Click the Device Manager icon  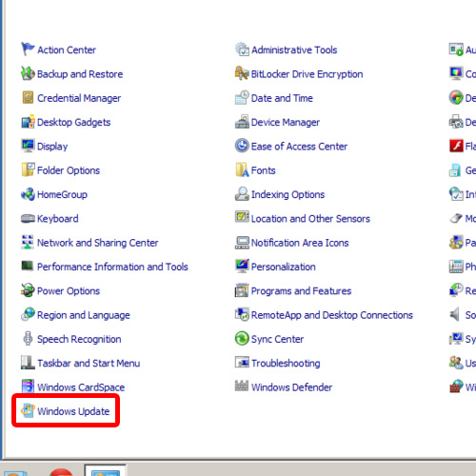pos(242,122)
